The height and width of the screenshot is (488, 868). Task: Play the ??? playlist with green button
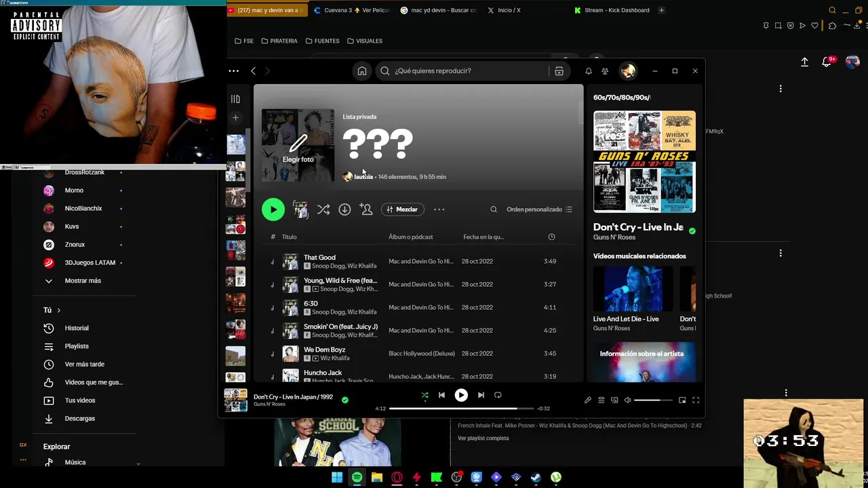click(x=273, y=209)
